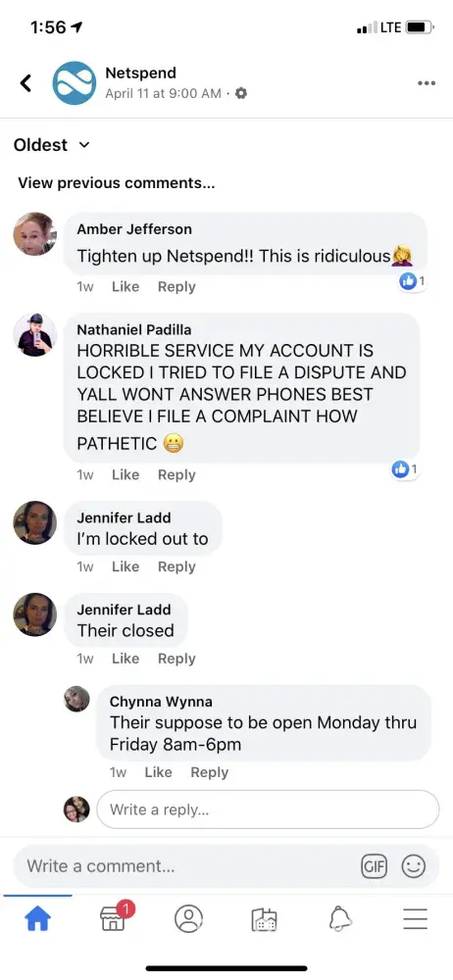This screenshot has height=980, width=453.
Task: Like Nathaniel Padilla's comment
Action: point(126,475)
